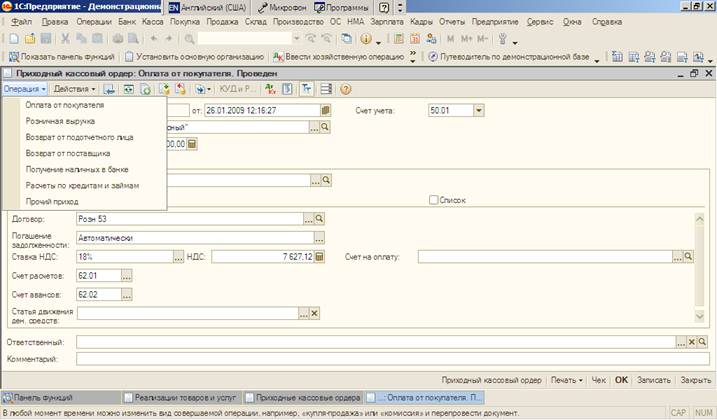This screenshot has height=420, width=717.
Task: Click Приходный кассовый ордер print button
Action: (491, 380)
